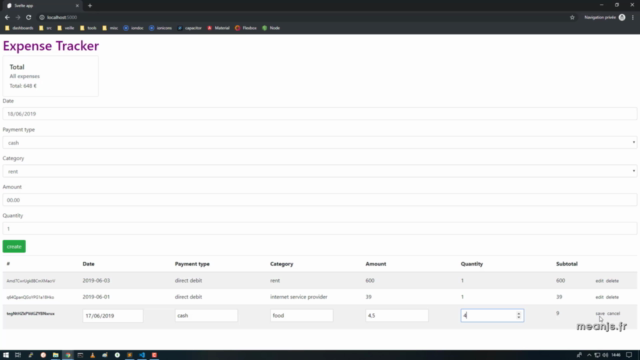Open the Flexbox bookmark
The image size is (640, 360).
coord(246,28)
